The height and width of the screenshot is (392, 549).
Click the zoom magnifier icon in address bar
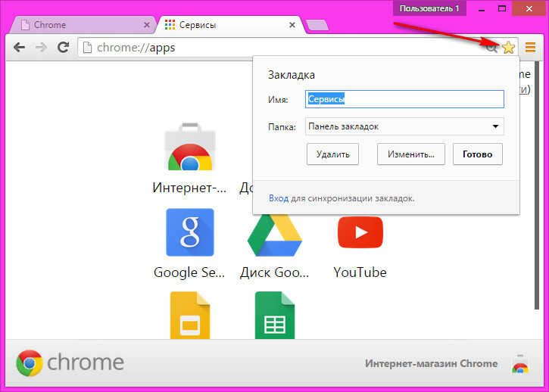(x=491, y=48)
